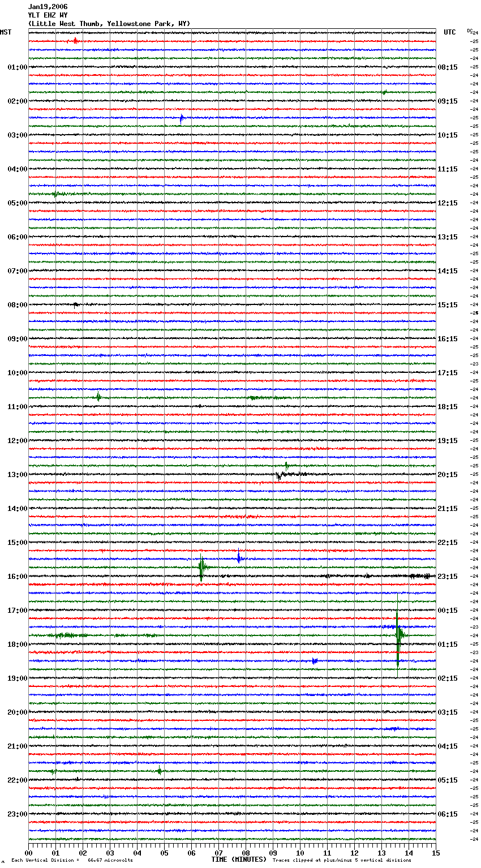Select the '10:15' UTC time label
Viewport: 481px width, 868px height.
pyautogui.click(x=448, y=135)
